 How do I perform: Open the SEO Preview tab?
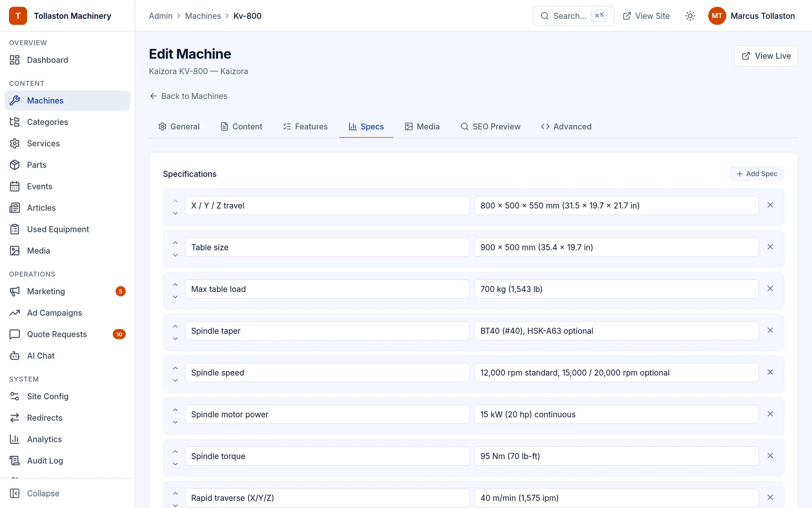491,126
